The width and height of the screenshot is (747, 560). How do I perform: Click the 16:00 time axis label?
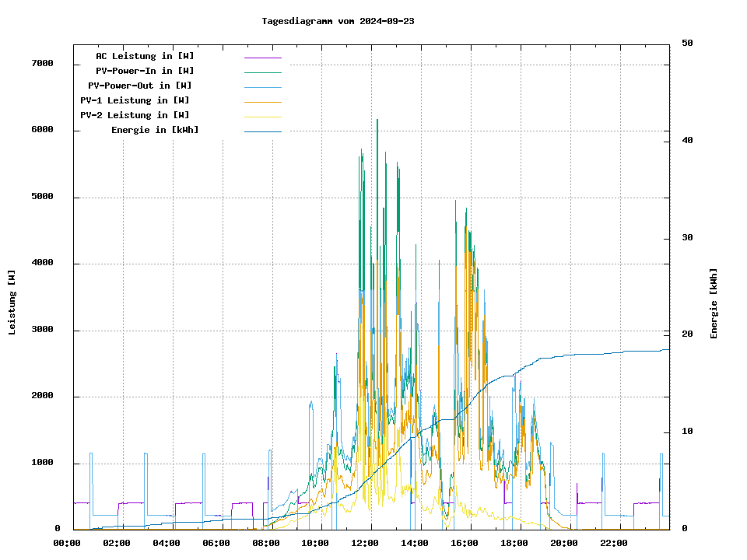click(x=465, y=543)
